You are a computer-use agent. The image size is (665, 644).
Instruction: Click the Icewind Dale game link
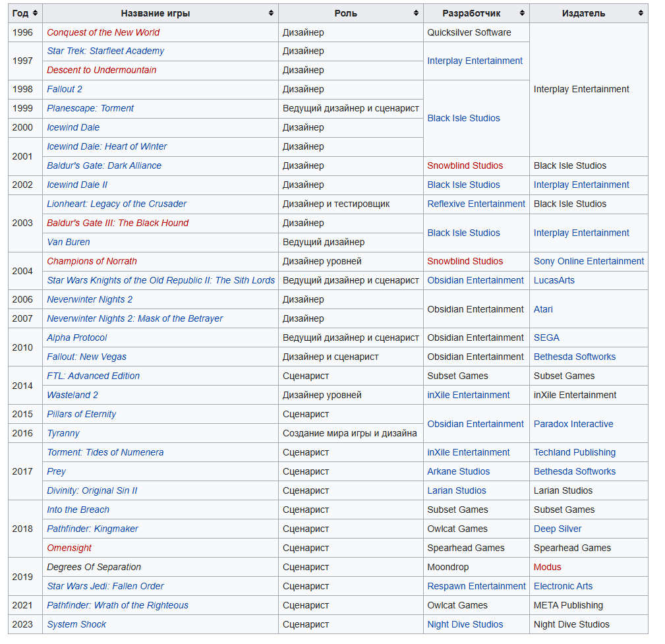click(x=73, y=127)
